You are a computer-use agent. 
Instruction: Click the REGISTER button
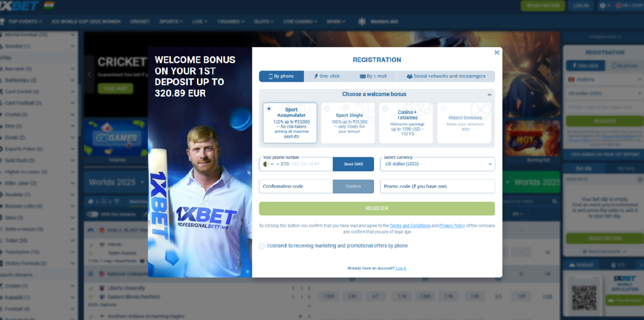pyautogui.click(x=377, y=208)
